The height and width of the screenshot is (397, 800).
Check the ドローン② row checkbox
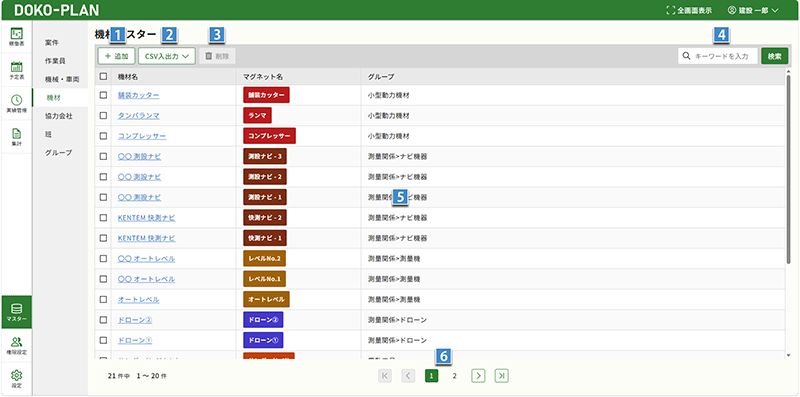coord(104,320)
